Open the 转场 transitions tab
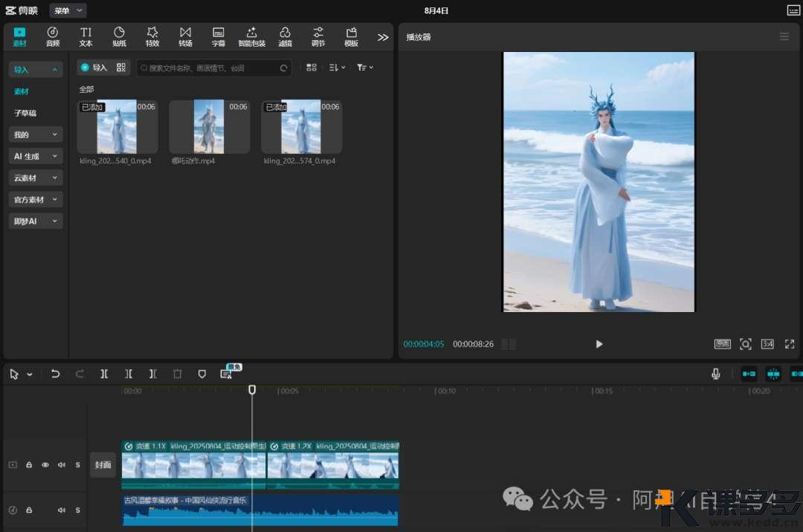Image resolution: width=803 pixels, height=532 pixels. click(185, 37)
